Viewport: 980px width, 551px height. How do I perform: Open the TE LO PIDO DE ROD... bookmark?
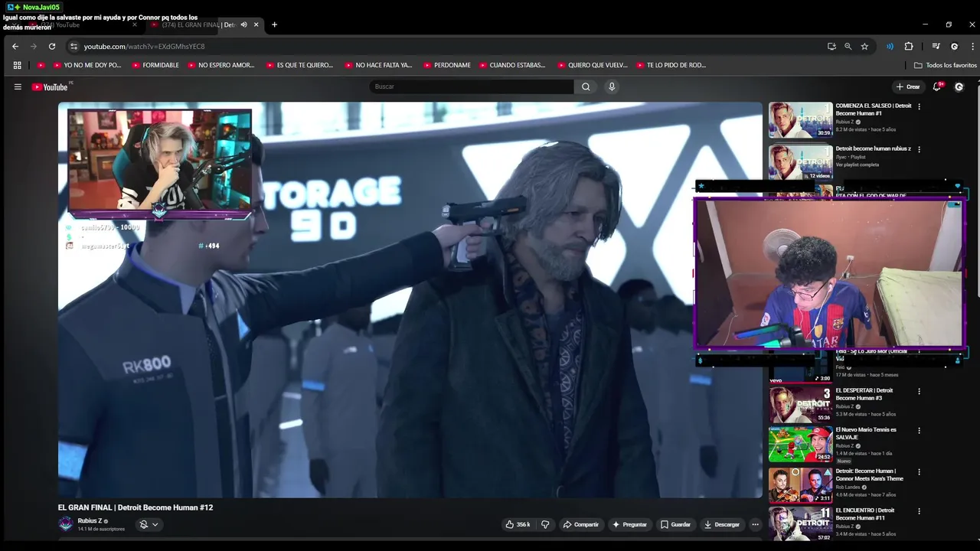671,65
